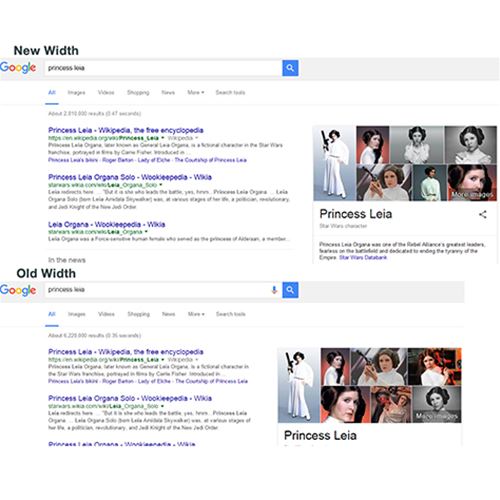The width and height of the screenshot is (500, 500).
Task: Open red-background profile Leia thumbnail in Old Width panel
Action: click(x=336, y=367)
